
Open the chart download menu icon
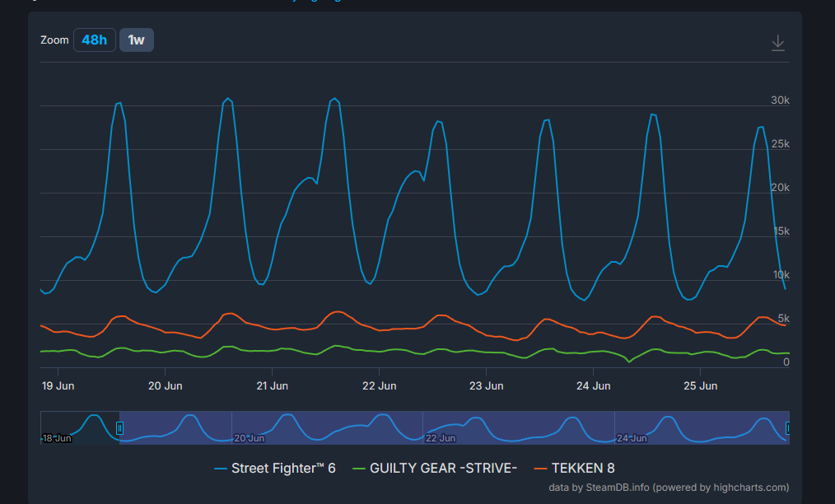pyautogui.click(x=778, y=43)
